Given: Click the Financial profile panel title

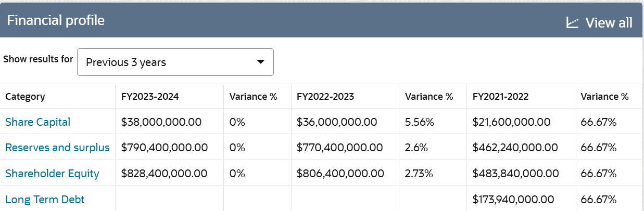Looking at the screenshot, I should [x=56, y=20].
